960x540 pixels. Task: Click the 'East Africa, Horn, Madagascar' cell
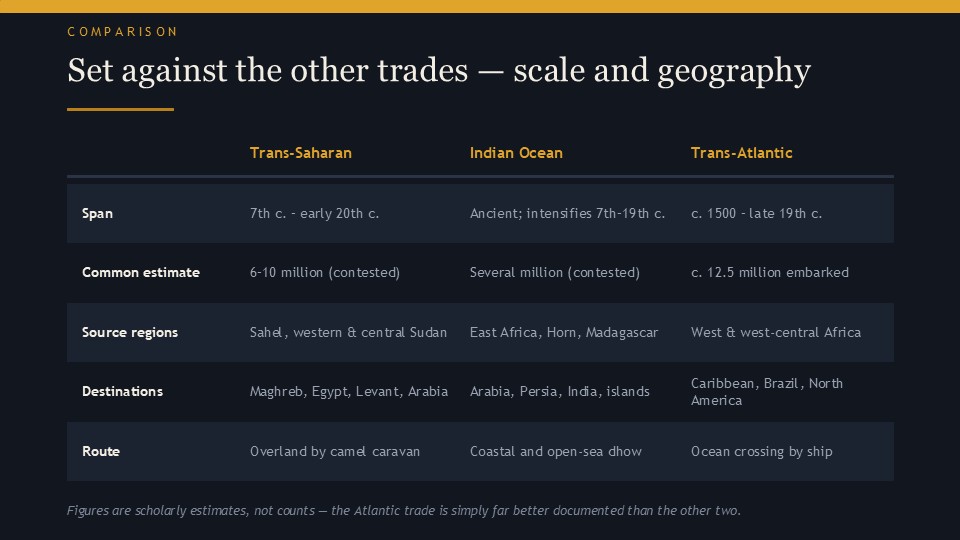point(564,332)
